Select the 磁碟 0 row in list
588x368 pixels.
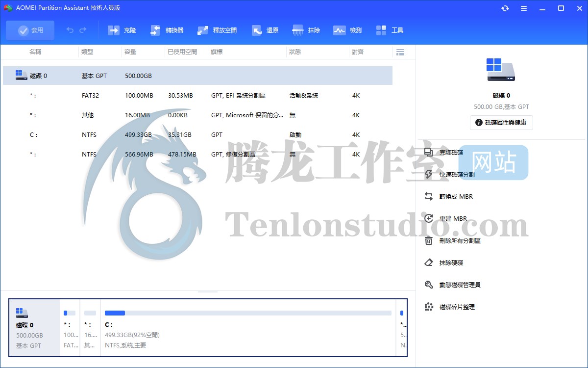click(197, 76)
